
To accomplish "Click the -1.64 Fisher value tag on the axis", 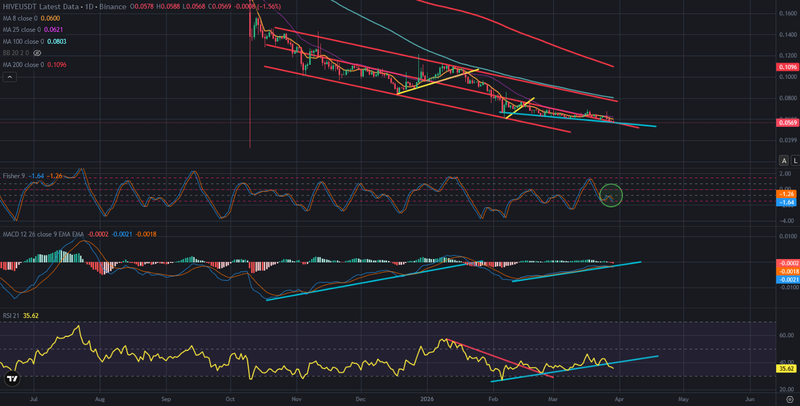I will click(786, 201).
